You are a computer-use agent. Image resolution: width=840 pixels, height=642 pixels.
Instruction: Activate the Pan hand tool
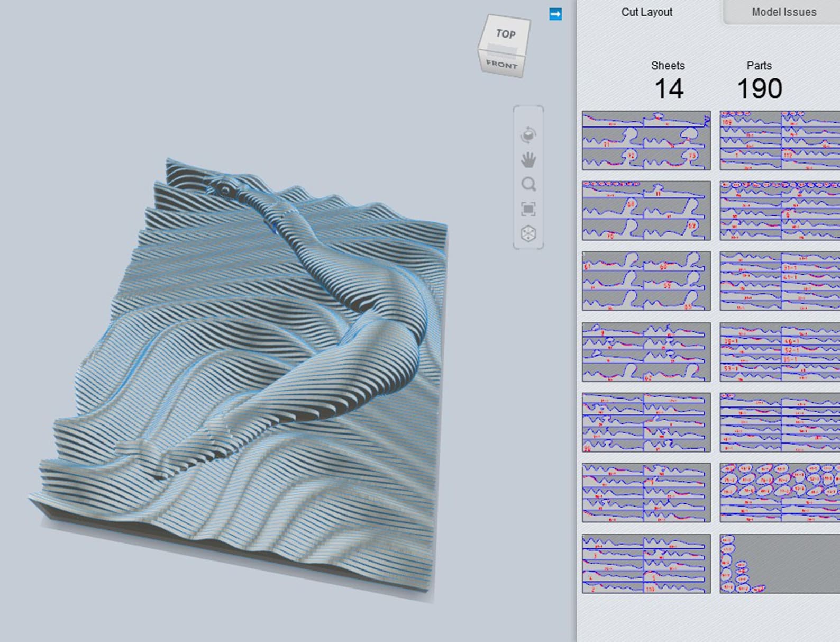528,160
